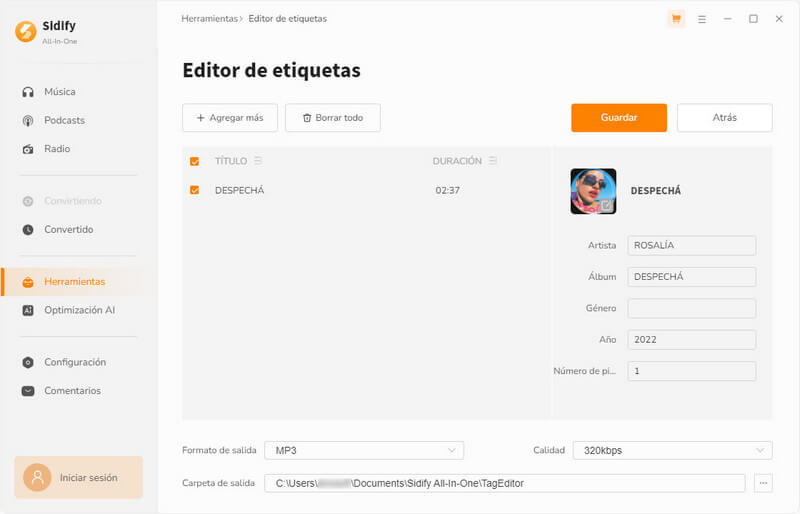
Task: Click the Podcasts microphone icon
Action: click(x=28, y=120)
